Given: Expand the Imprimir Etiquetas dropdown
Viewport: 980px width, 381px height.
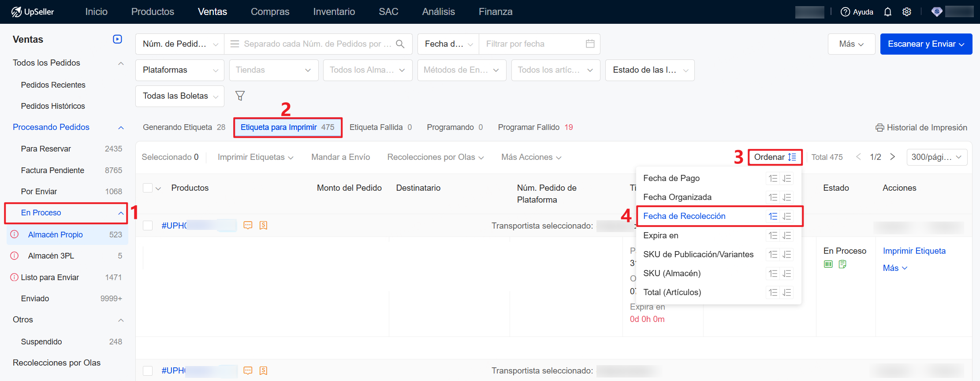Looking at the screenshot, I should coord(255,157).
